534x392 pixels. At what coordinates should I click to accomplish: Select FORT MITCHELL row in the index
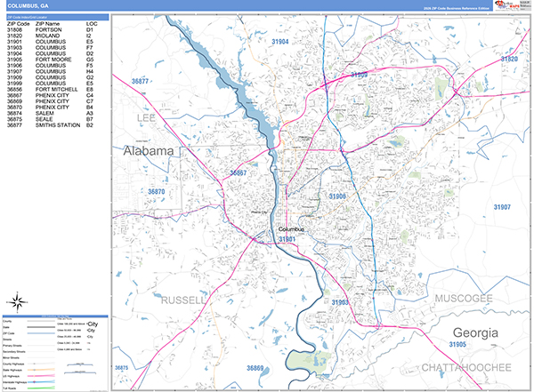pos(51,90)
